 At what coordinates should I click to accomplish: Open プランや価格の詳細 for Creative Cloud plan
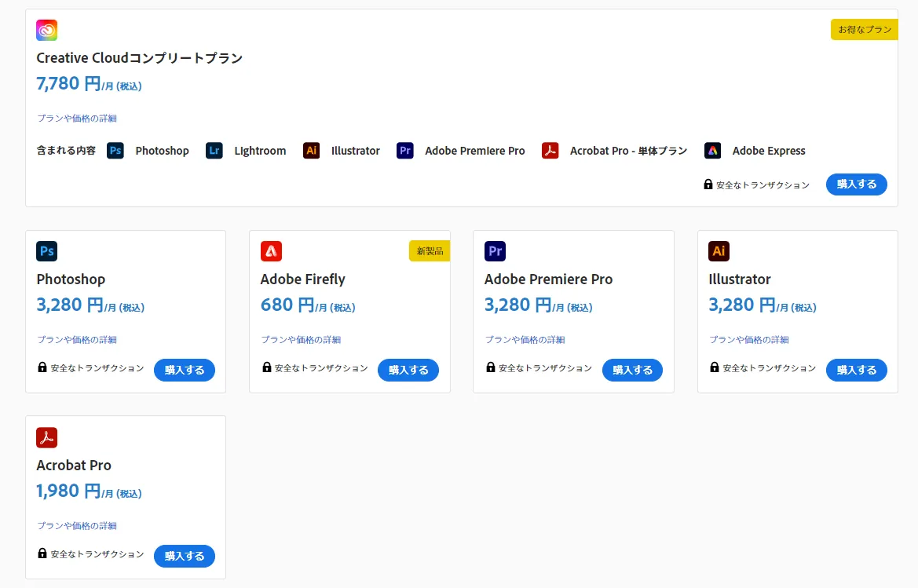pos(77,119)
